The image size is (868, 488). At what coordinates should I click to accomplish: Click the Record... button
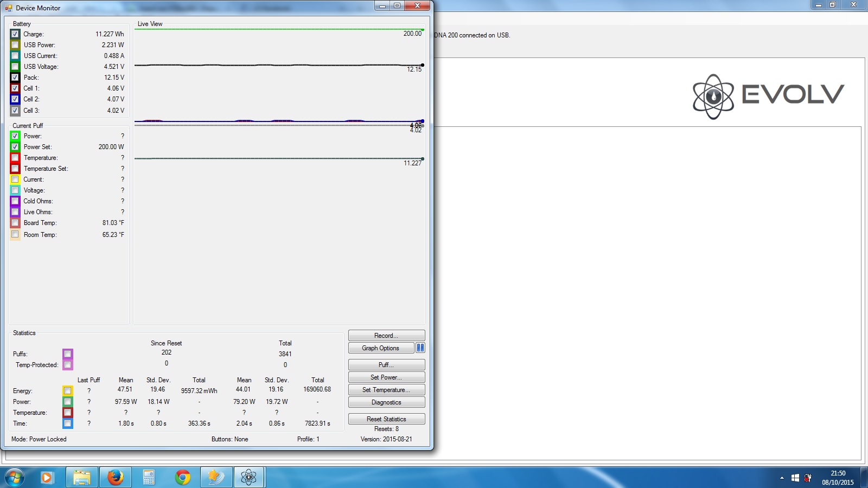[x=386, y=336]
